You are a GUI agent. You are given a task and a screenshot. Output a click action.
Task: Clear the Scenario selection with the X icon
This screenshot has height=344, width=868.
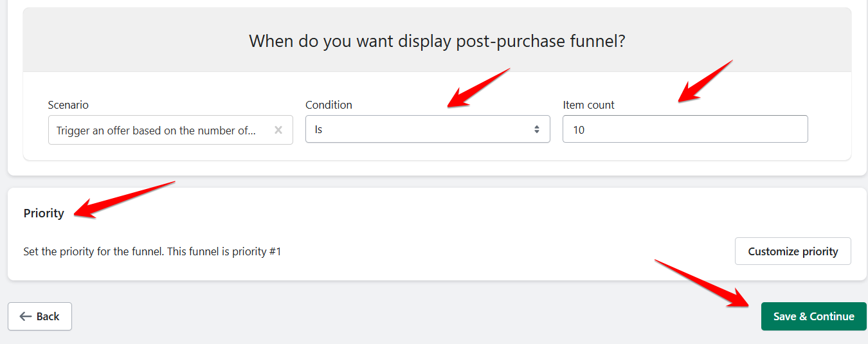(x=278, y=130)
